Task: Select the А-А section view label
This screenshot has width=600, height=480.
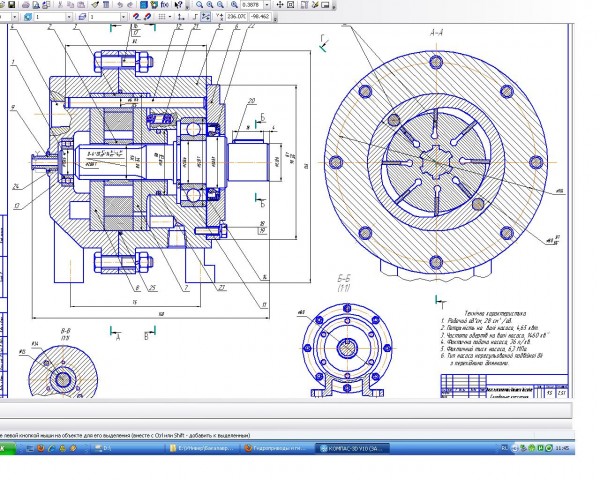Action: tap(437, 33)
